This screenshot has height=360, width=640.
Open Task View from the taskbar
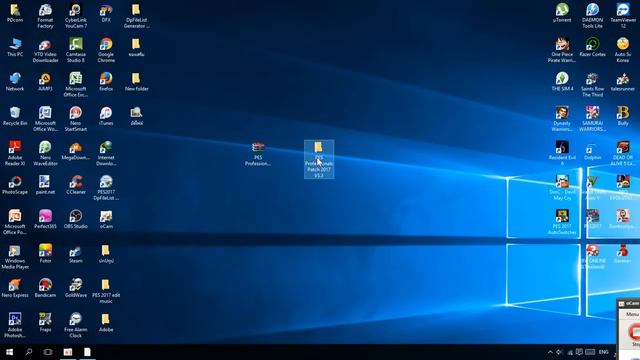coord(48,352)
